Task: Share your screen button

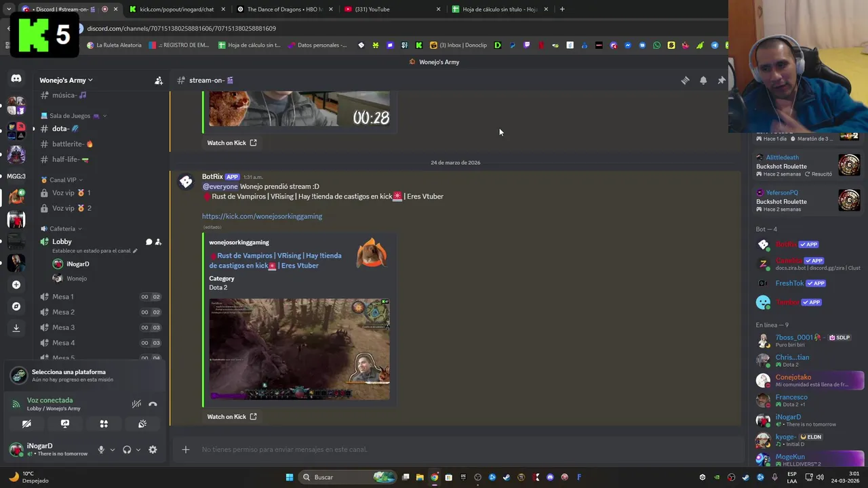Action: pos(65,424)
